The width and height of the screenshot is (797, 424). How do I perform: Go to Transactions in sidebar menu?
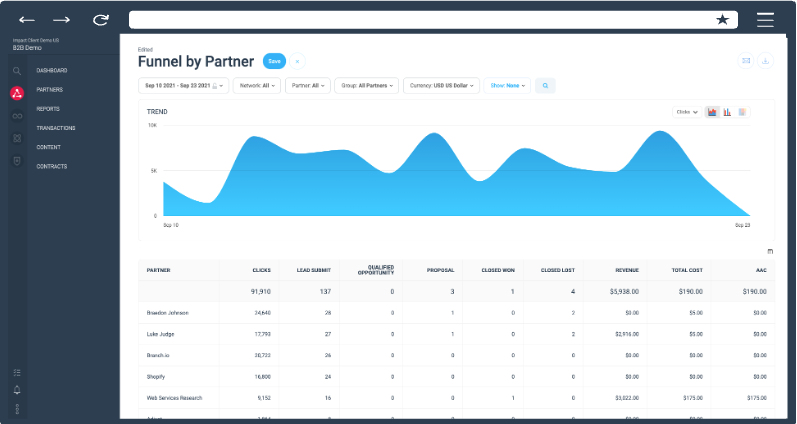pyautogui.click(x=56, y=128)
